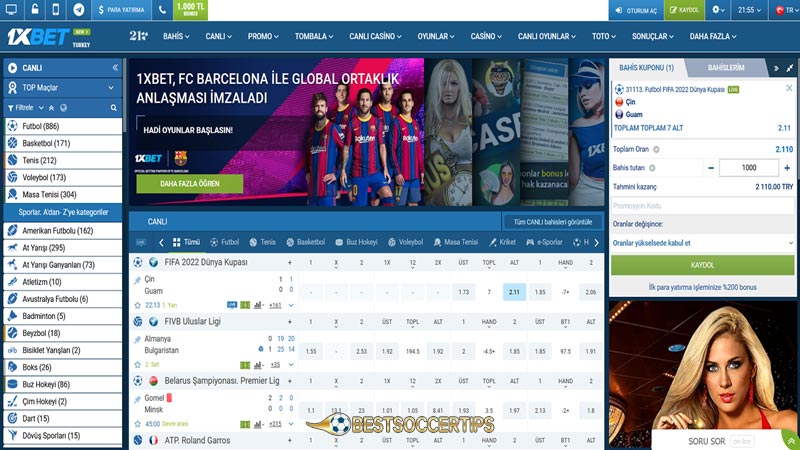Open the DAHA FAZLA menu
This screenshot has height=450, width=800.
[x=713, y=36]
